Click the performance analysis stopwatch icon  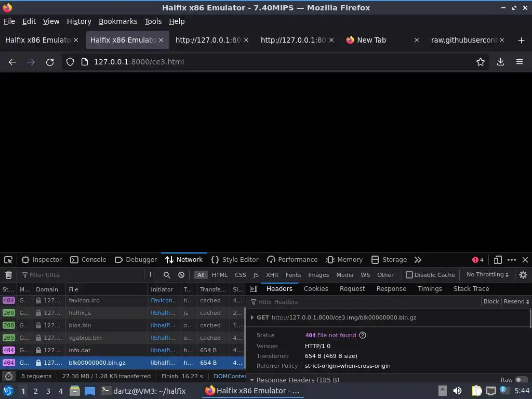(9, 376)
